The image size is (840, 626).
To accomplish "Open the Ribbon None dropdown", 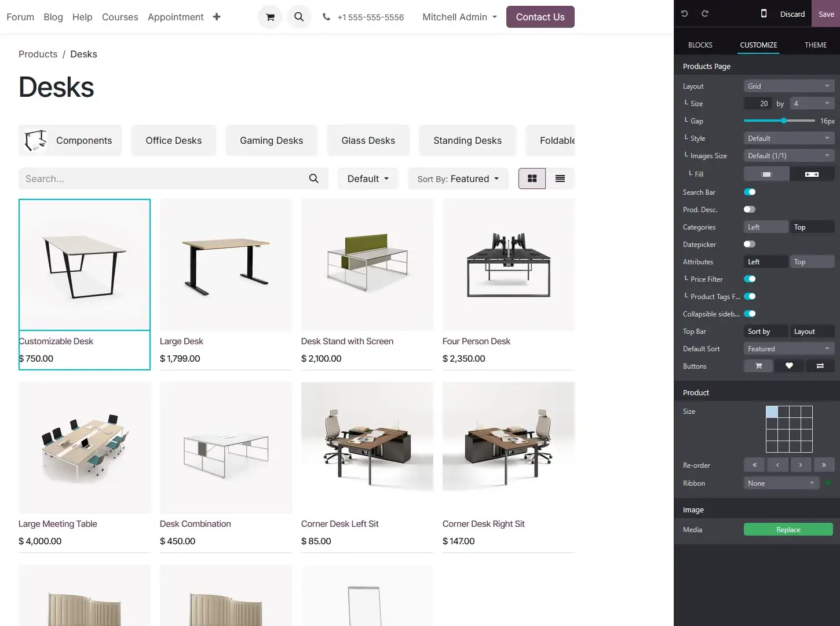I will (x=781, y=483).
